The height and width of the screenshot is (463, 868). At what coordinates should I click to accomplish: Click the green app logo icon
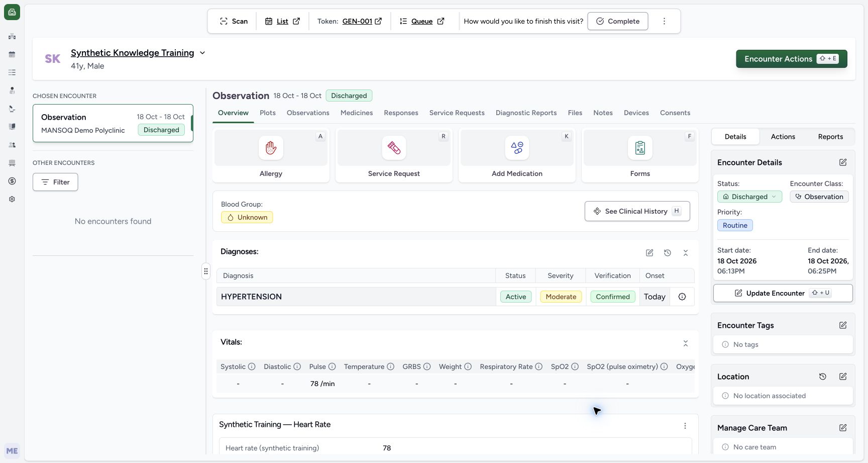click(12, 12)
